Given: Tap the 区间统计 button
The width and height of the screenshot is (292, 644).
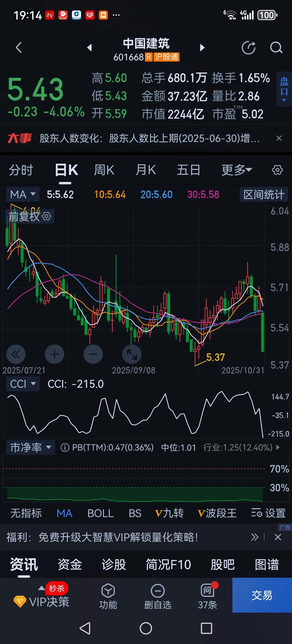Looking at the screenshot, I should click(x=264, y=194).
